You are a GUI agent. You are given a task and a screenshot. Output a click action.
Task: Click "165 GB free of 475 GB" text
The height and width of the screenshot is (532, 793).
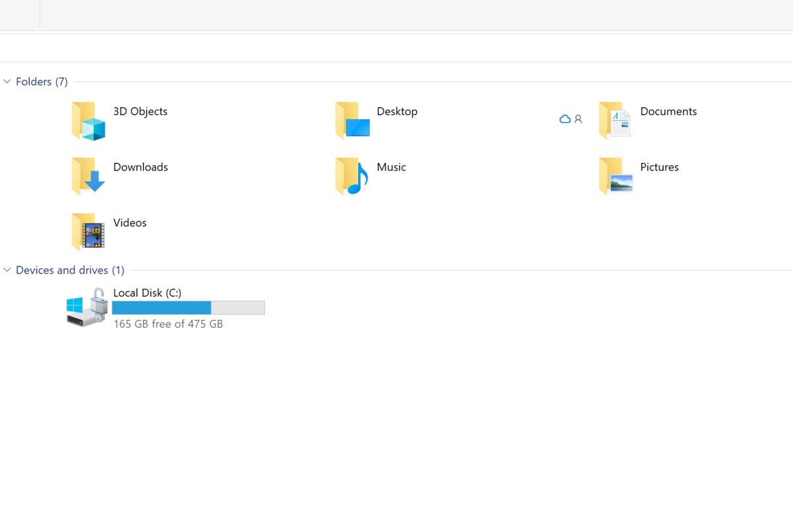(x=168, y=324)
